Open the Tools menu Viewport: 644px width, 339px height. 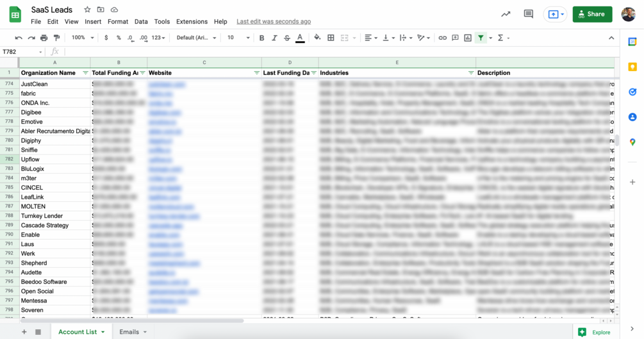(x=162, y=21)
